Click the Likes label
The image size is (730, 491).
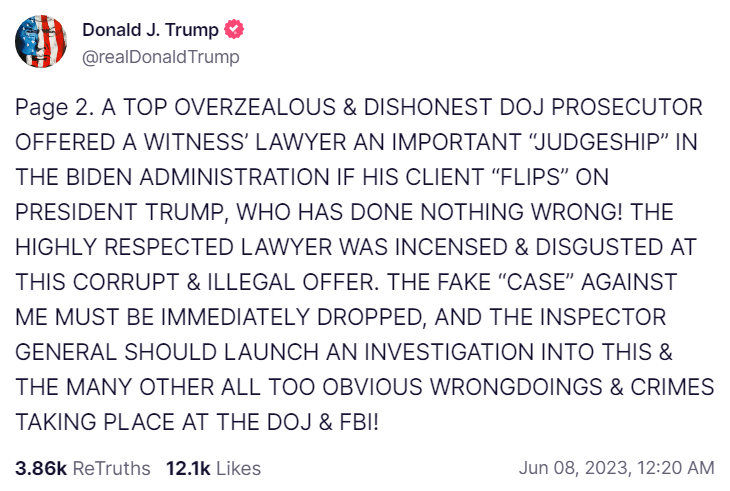(x=239, y=468)
